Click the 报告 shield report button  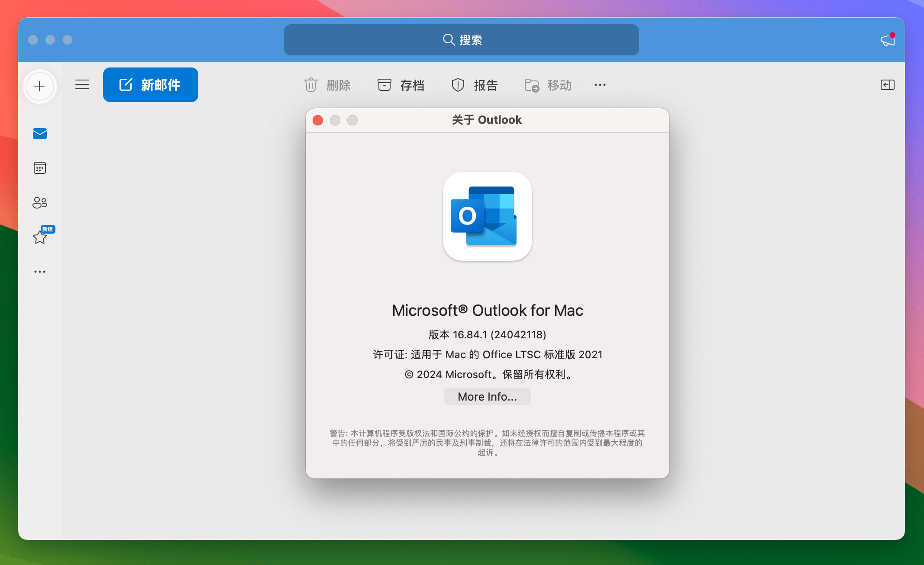point(475,85)
